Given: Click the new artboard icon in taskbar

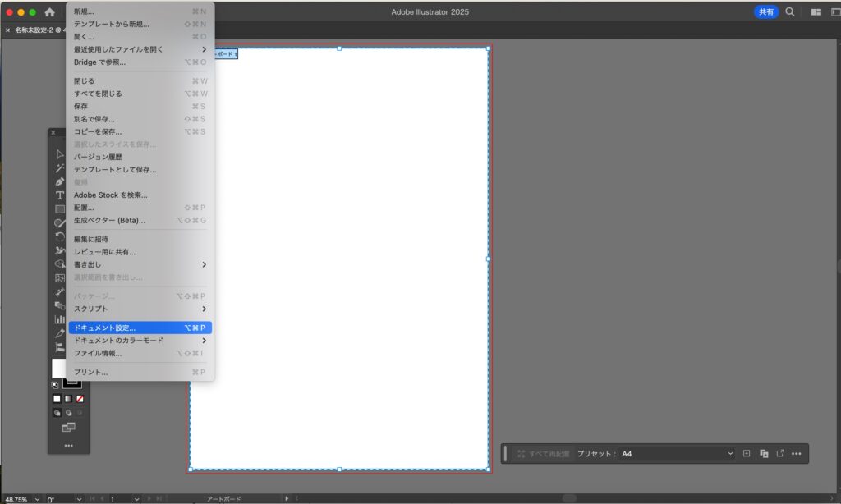Looking at the screenshot, I should tap(747, 454).
